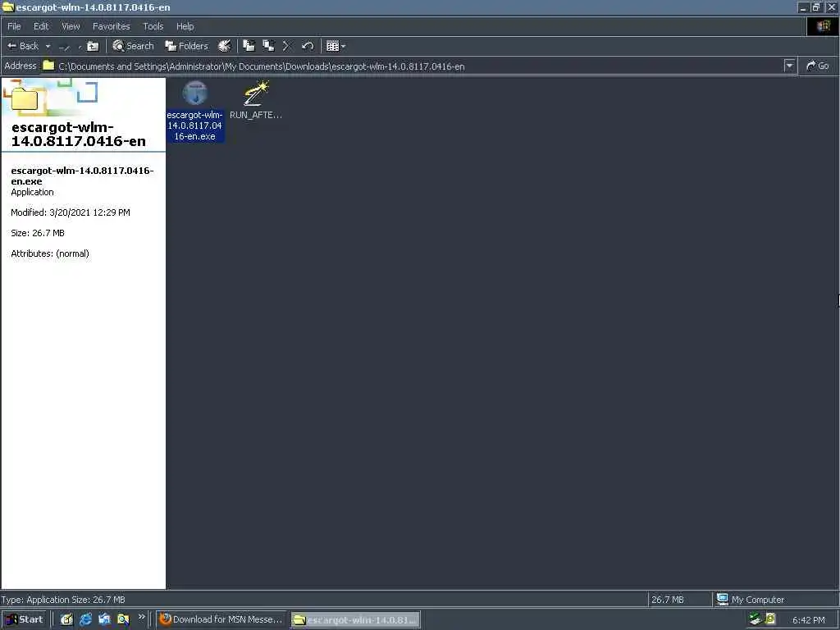Click the Forward arrow toolbar icon
Image resolution: width=840 pixels, height=630 pixels.
tap(64, 47)
